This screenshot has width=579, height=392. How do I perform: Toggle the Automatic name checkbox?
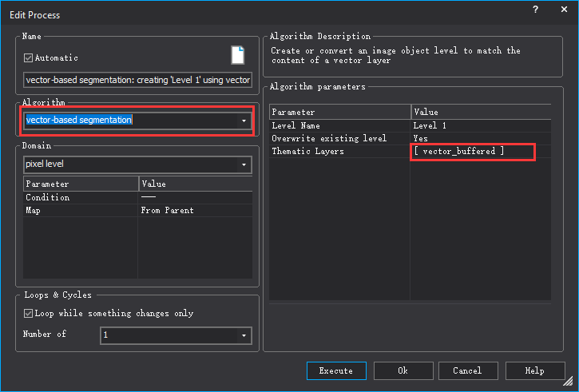(x=29, y=57)
